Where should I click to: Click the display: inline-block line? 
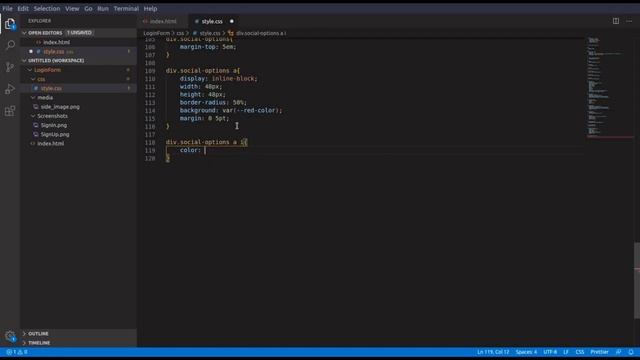coord(219,78)
